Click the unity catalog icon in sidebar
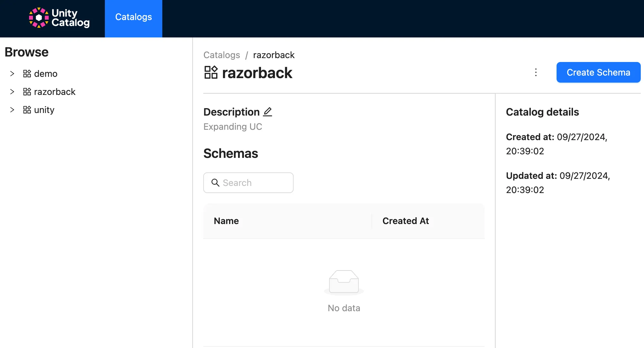644x348 pixels. click(27, 110)
